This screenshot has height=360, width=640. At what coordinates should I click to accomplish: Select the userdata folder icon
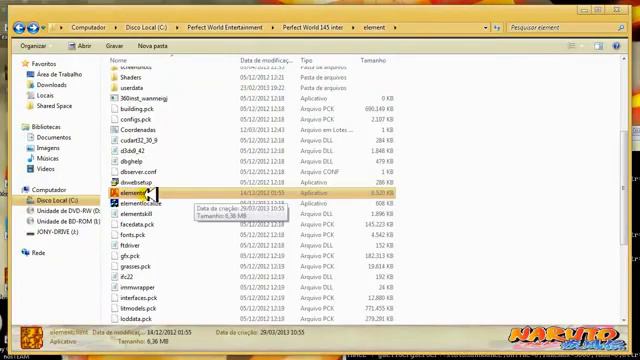point(114,88)
